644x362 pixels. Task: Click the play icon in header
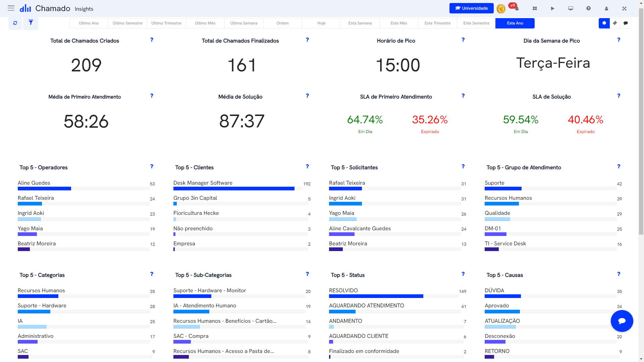pyautogui.click(x=552, y=8)
